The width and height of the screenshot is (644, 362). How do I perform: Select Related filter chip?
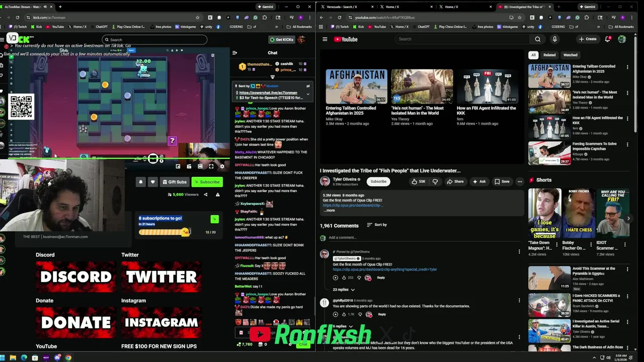(549, 55)
